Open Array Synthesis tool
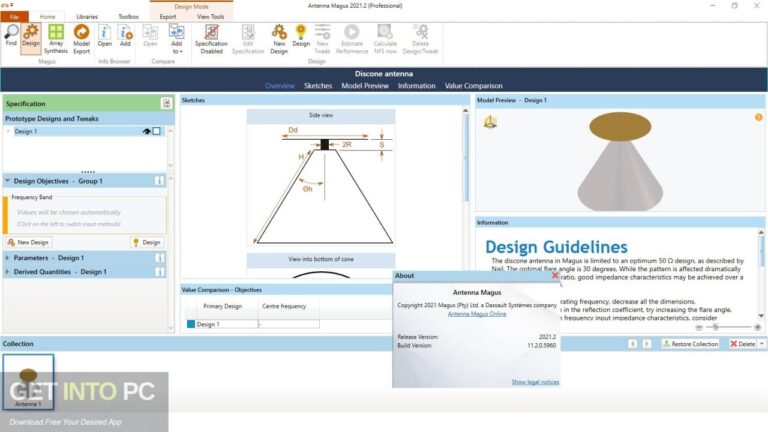Image resolution: width=768 pixels, height=432 pixels. (56, 39)
